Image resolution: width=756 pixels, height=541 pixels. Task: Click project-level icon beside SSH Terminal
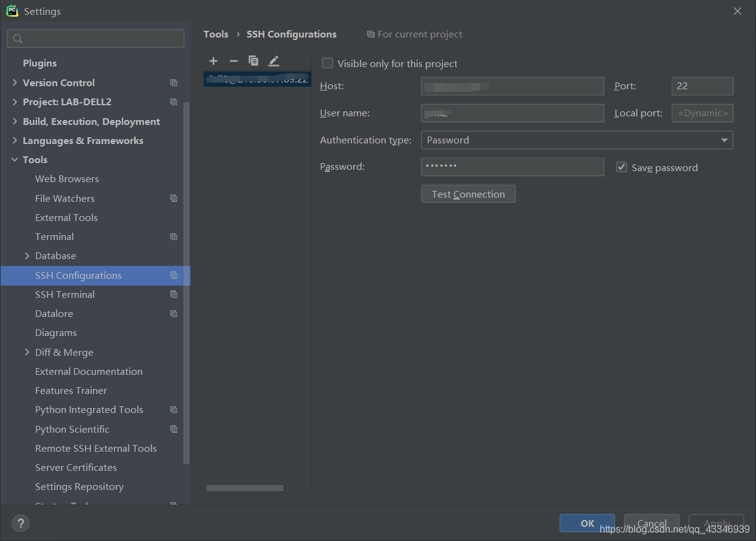pos(174,294)
